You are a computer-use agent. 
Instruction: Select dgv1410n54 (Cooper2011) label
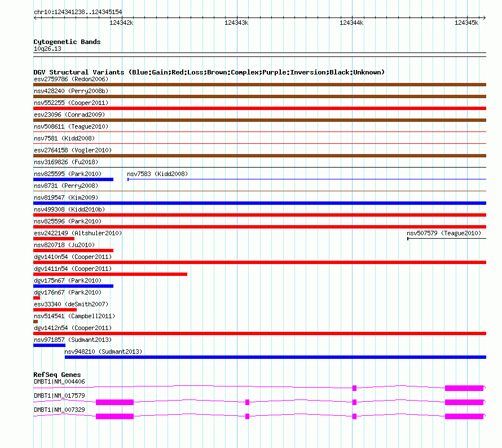click(73, 257)
